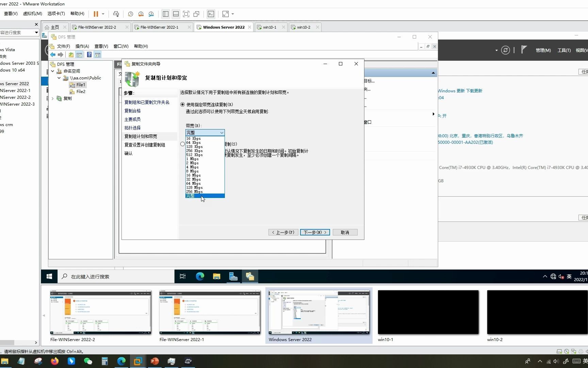Collapse the actions pane up arrow
588x368 pixels.
433,73
